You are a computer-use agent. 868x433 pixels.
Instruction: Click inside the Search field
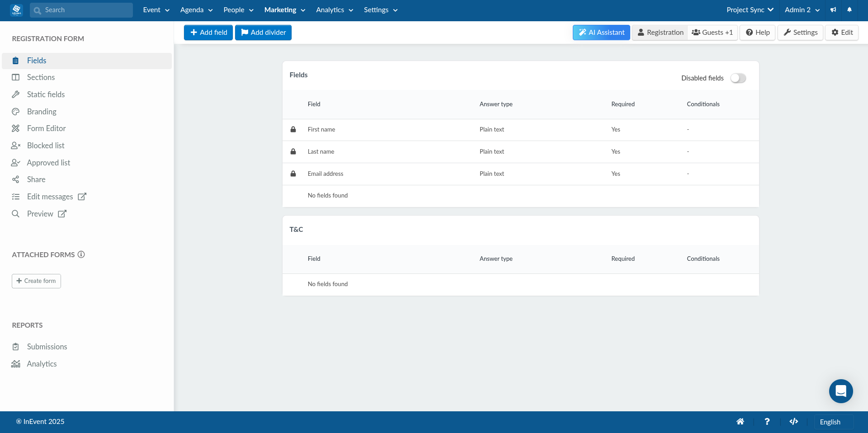click(81, 9)
